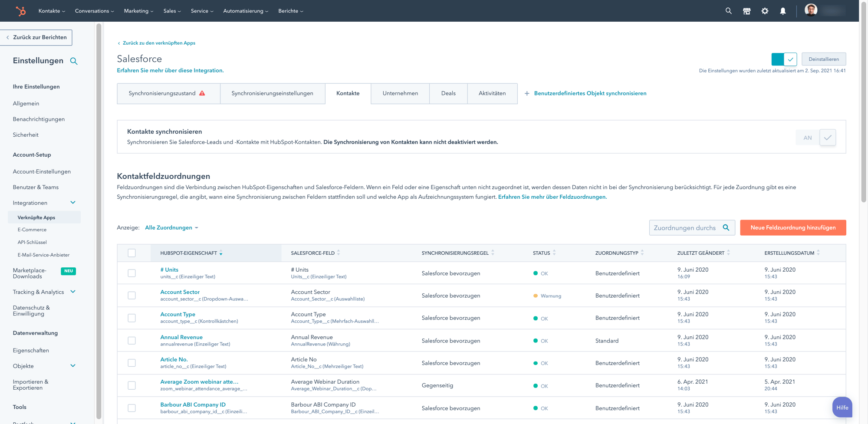Screen dimensions: 868x424
Task: Click the main page vertical scrollbar
Action: pyautogui.click(x=863, y=102)
